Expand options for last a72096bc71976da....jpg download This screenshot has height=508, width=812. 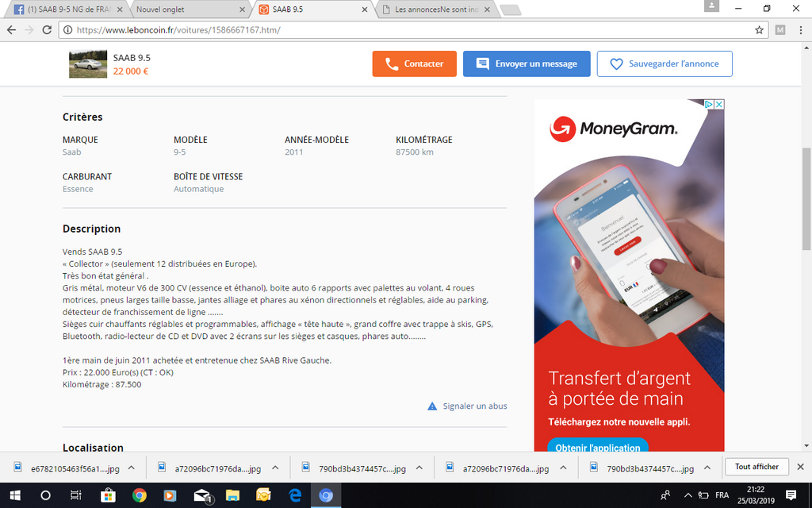pos(564,468)
